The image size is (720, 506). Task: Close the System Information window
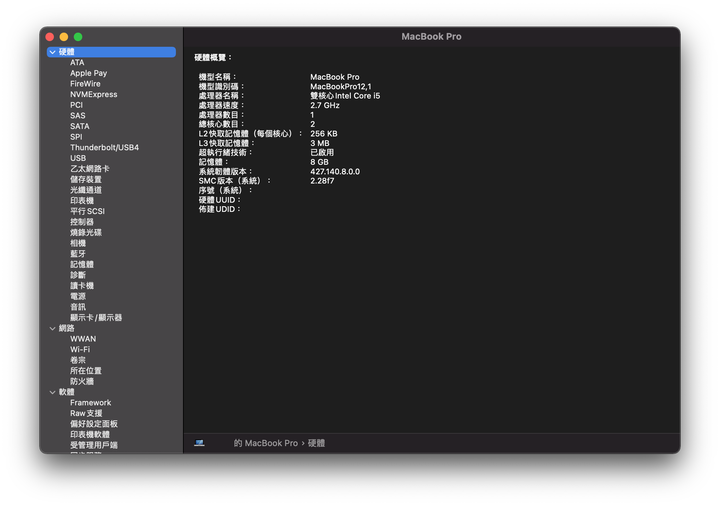pos(50,37)
